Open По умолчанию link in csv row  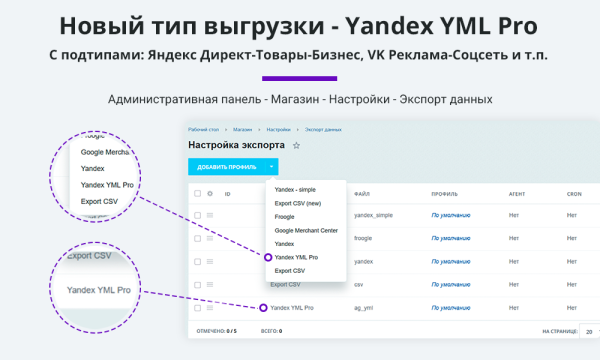pyautogui.click(x=451, y=285)
